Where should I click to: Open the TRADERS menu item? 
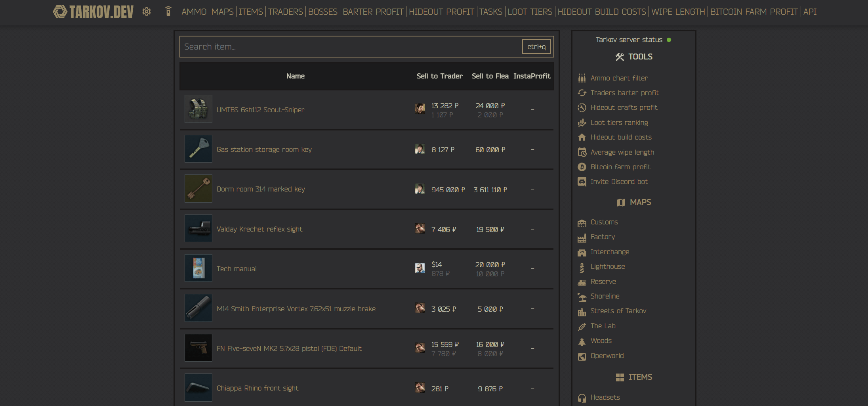(286, 12)
